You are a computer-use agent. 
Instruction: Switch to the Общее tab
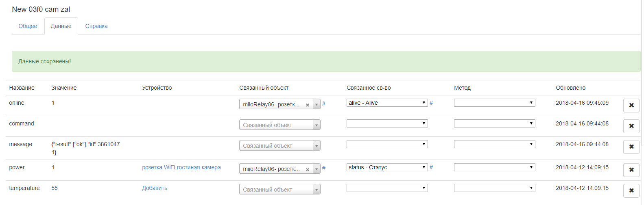pyautogui.click(x=28, y=26)
